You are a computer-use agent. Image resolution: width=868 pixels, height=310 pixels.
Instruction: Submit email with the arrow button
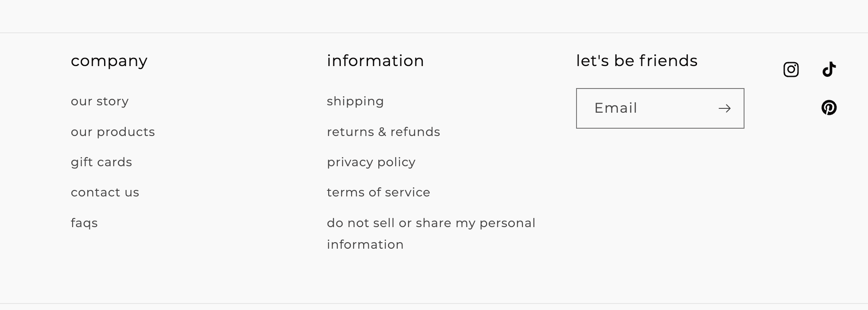pyautogui.click(x=724, y=108)
